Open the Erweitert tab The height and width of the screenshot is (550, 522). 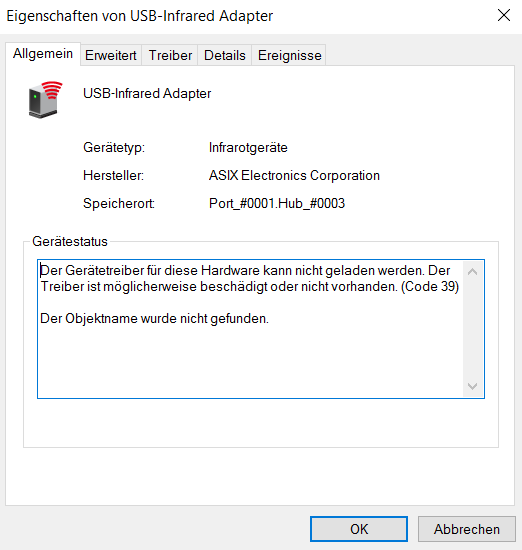111,55
